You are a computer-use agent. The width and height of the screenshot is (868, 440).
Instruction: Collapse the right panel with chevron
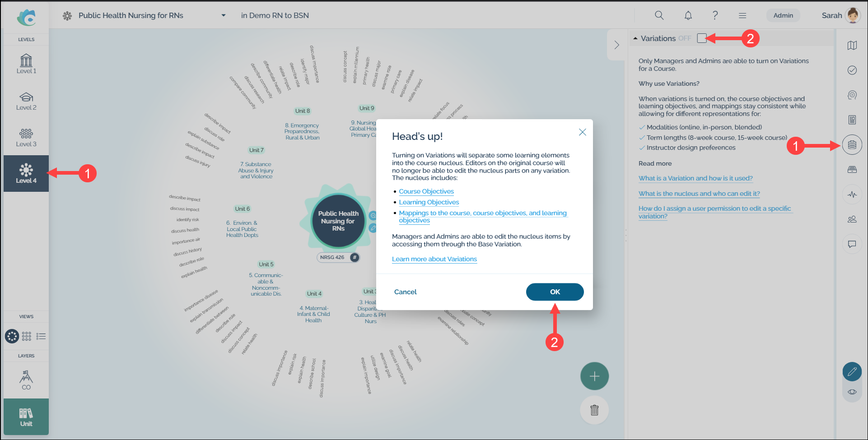click(616, 45)
